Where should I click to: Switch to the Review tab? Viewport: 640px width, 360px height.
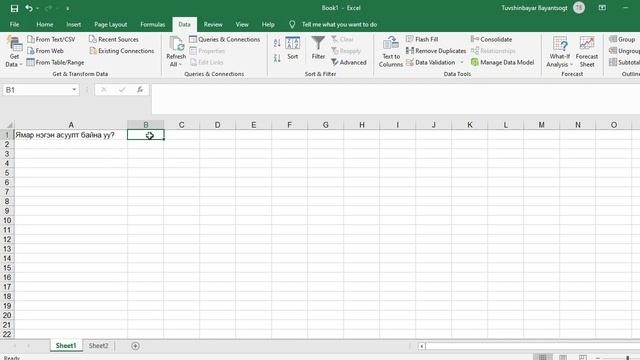213,24
